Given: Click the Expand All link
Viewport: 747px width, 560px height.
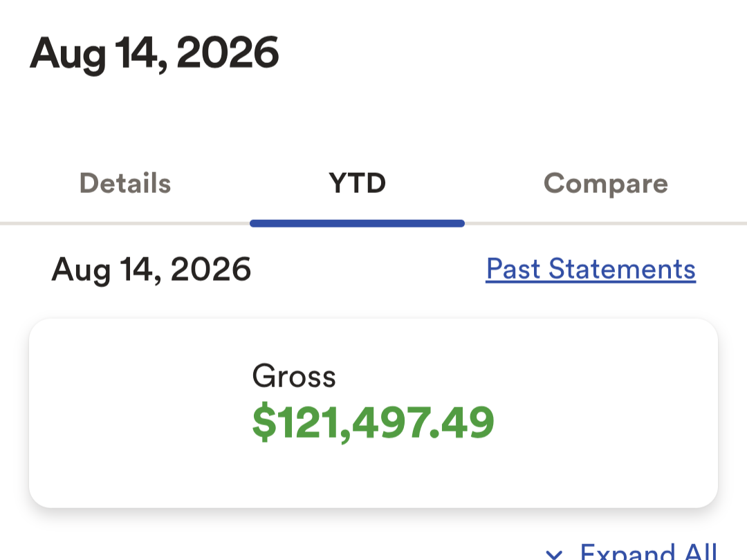Looking at the screenshot, I should click(x=648, y=552).
